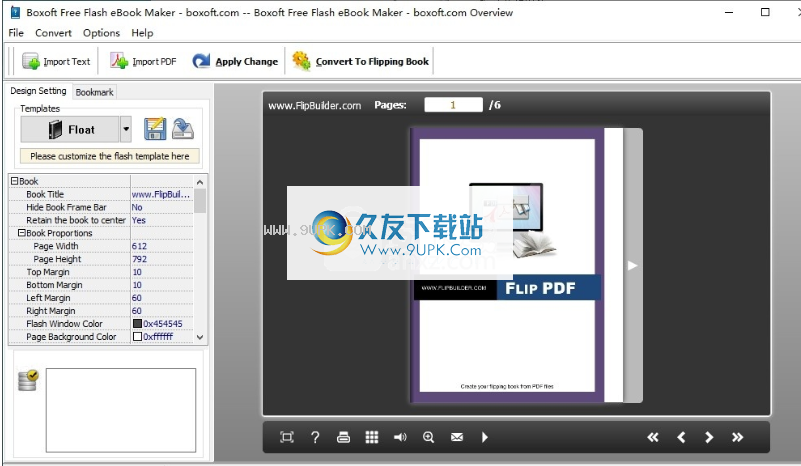Click the Float template button
Image resolution: width=801 pixels, height=466 pixels.
coord(70,129)
